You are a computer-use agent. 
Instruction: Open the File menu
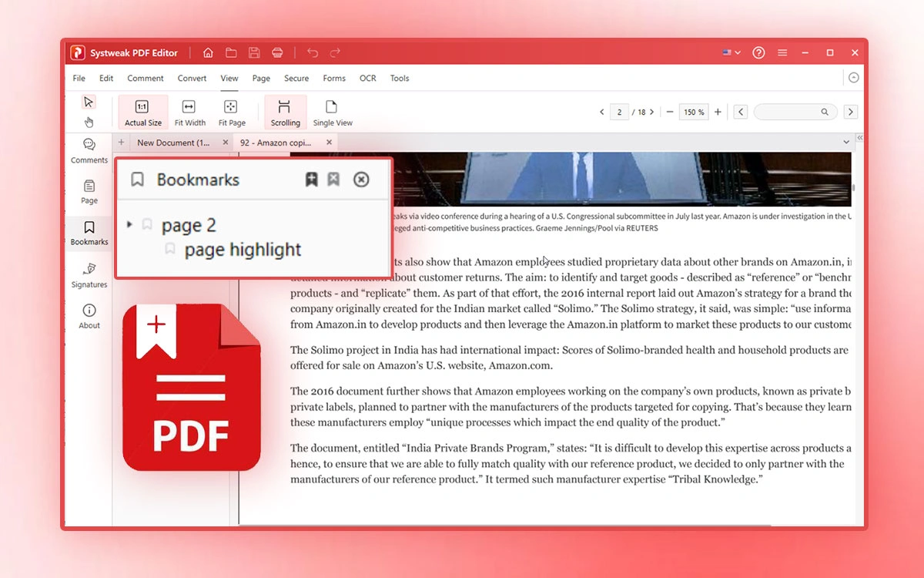pos(79,78)
